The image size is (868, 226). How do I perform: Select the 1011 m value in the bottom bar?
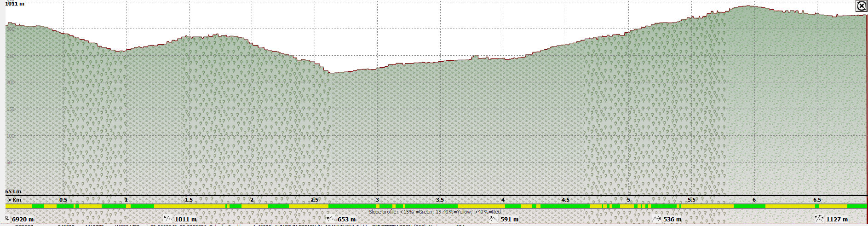[185, 220]
